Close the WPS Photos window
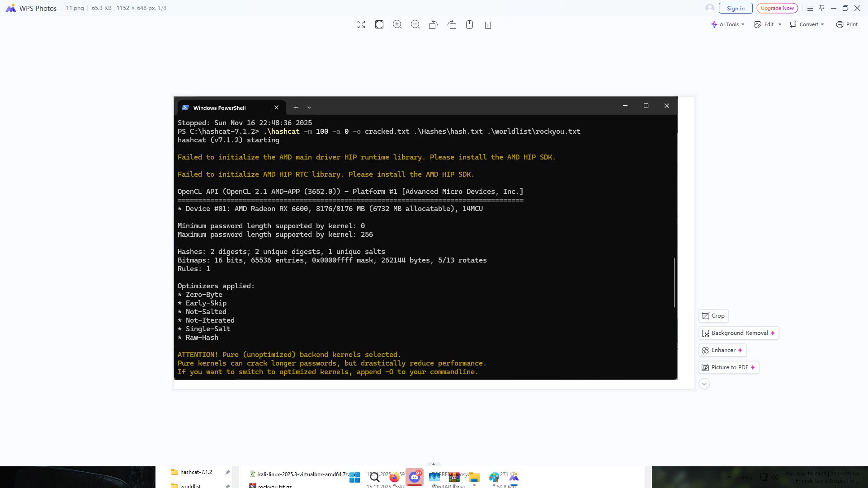Image resolution: width=868 pixels, height=488 pixels. click(x=857, y=8)
